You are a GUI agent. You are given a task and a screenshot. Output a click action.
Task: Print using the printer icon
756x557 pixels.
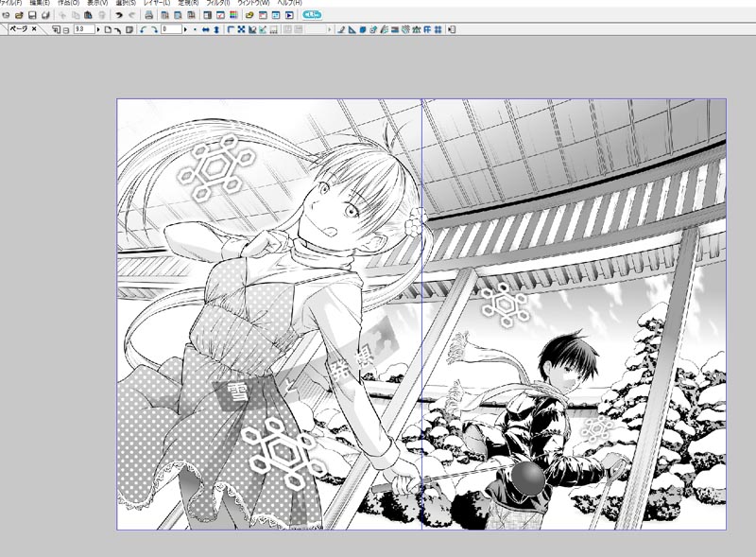pyautogui.click(x=149, y=15)
